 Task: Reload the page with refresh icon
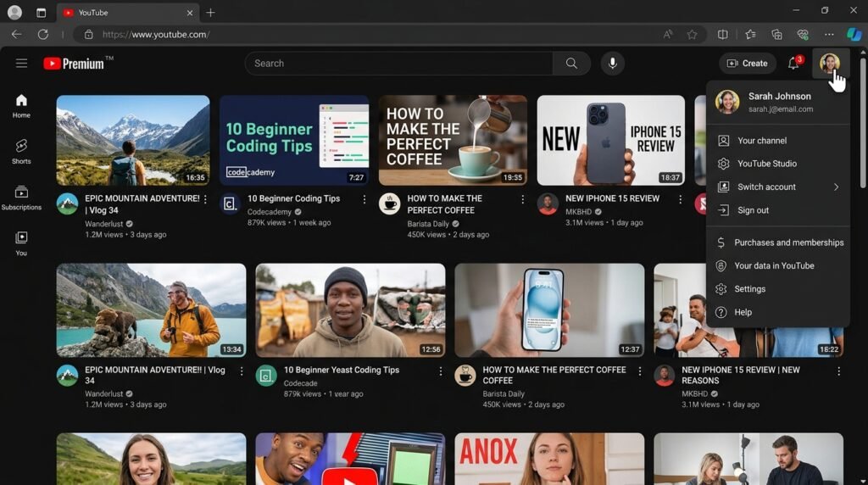tap(42, 34)
